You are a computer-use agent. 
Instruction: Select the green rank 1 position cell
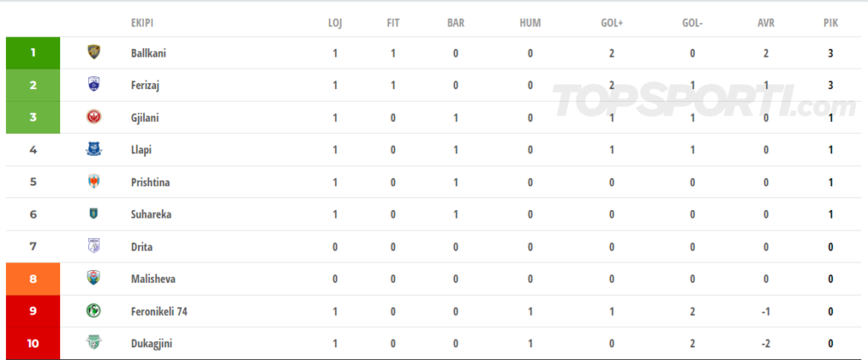tap(33, 53)
